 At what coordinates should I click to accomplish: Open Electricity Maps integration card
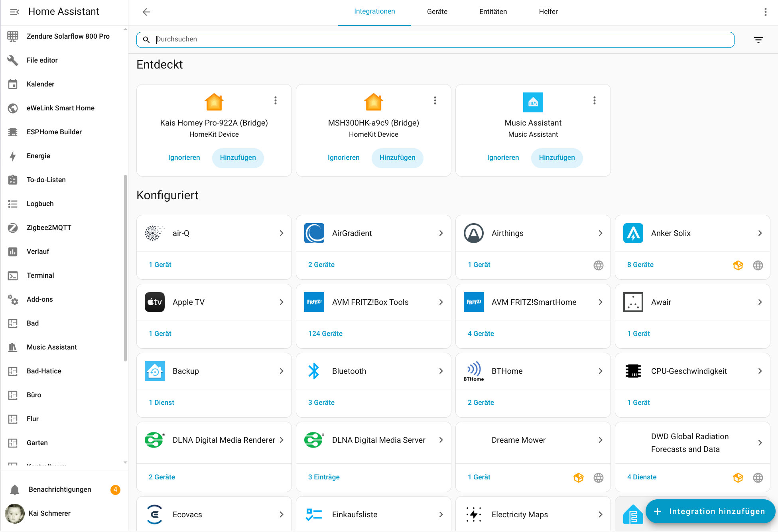(x=533, y=514)
